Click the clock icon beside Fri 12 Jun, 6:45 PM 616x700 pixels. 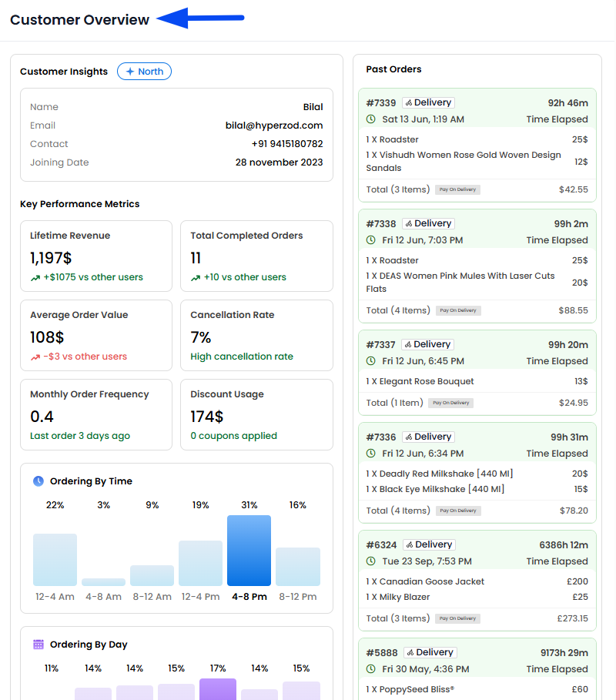pyautogui.click(x=371, y=361)
